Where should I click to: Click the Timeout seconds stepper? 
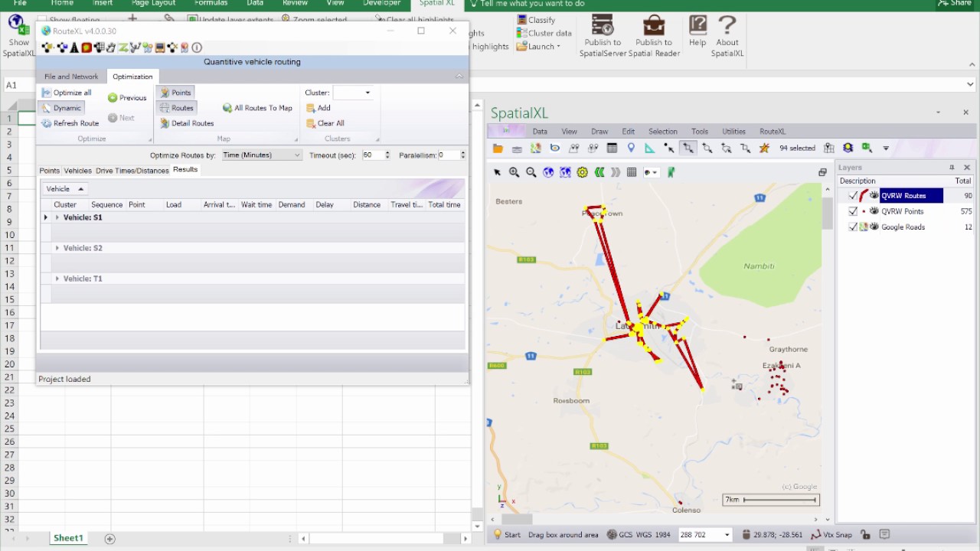(x=387, y=155)
